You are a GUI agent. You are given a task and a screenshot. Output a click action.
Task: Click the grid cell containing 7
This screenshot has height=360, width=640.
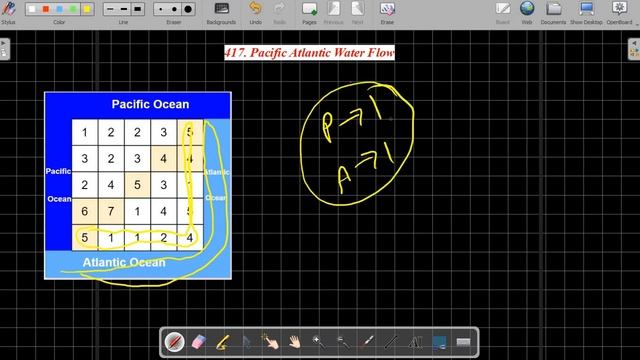(x=111, y=211)
